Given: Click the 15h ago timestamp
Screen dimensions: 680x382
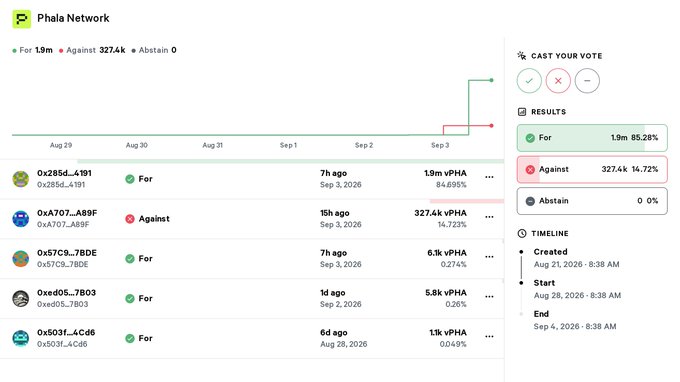Looking at the screenshot, I should tap(334, 213).
